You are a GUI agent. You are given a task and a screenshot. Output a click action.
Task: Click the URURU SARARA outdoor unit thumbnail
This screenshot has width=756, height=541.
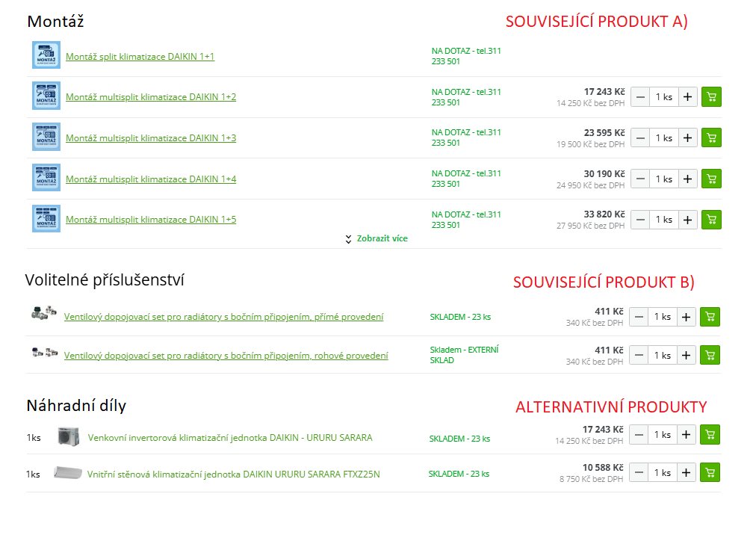pos(68,437)
